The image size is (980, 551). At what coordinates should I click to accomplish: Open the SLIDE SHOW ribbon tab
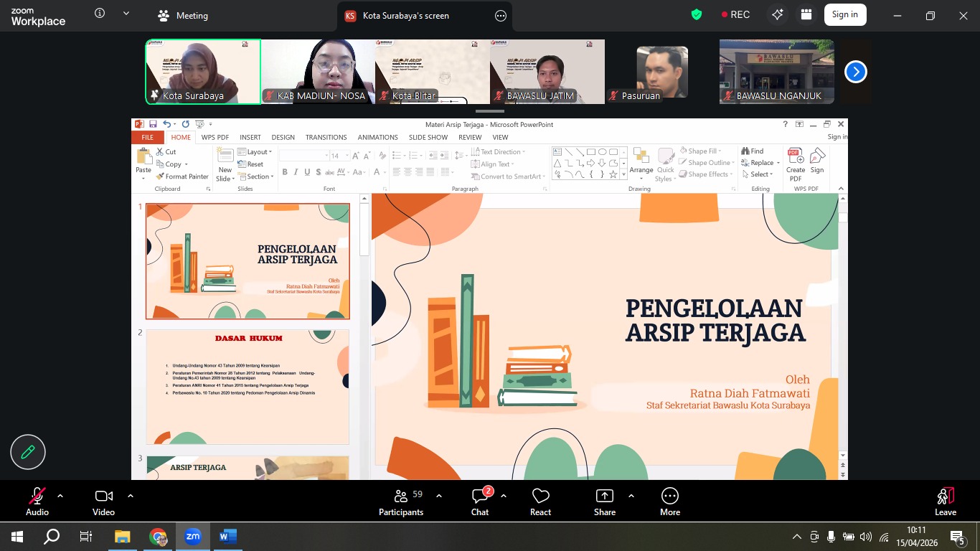tap(428, 137)
